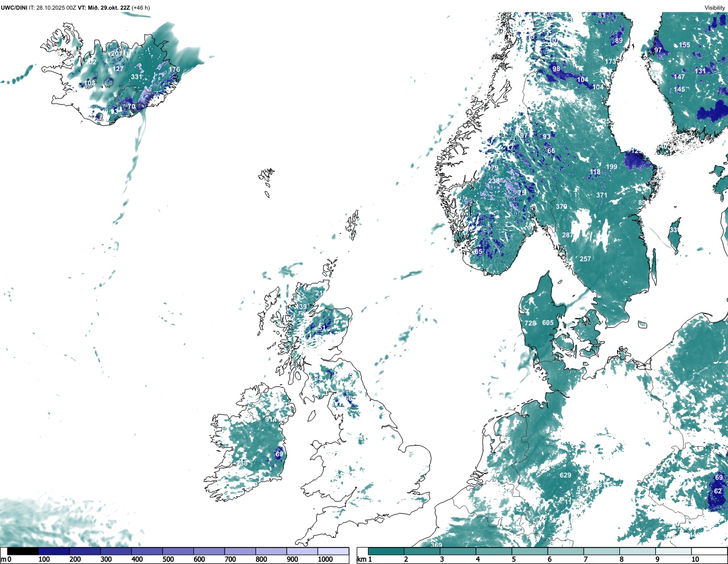The width and height of the screenshot is (728, 564).
Task: Pick the 8–9 km very pale swatch
Action: tap(637, 551)
